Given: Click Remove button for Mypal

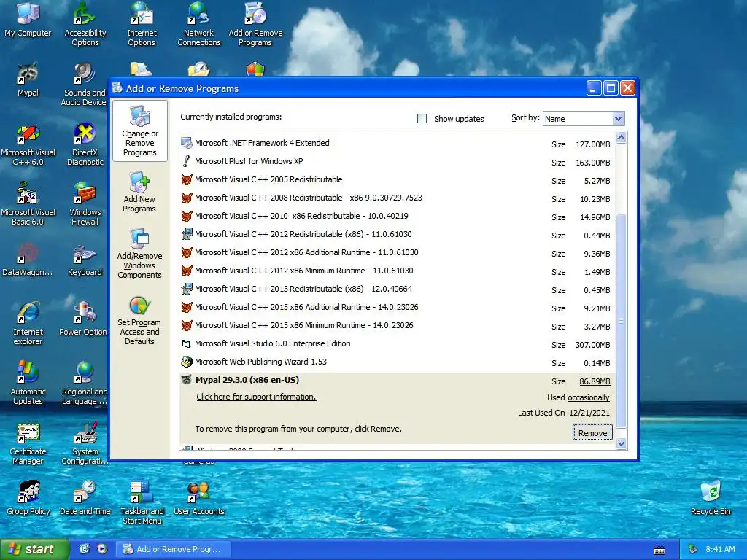Looking at the screenshot, I should coord(592,433).
